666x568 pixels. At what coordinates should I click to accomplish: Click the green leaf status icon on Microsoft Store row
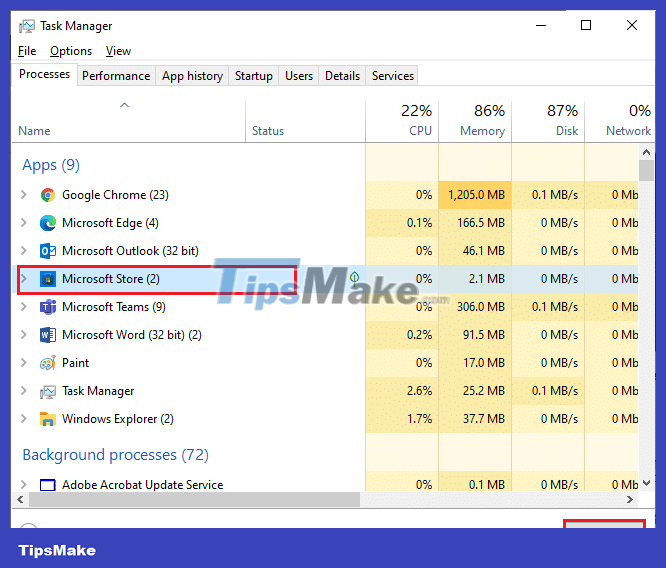354,278
